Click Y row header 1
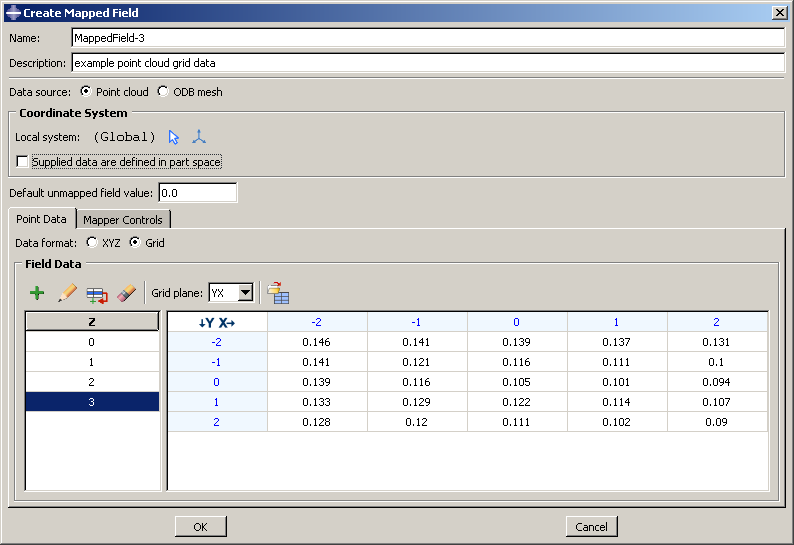 tap(217, 402)
